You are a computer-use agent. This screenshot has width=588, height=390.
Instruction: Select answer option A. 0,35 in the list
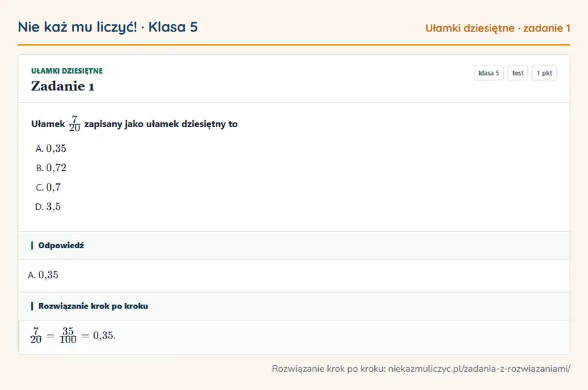pyautogui.click(x=51, y=149)
